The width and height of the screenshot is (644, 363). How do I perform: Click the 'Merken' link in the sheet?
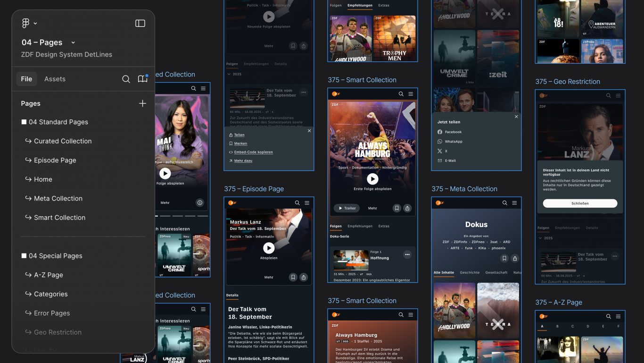click(238, 144)
